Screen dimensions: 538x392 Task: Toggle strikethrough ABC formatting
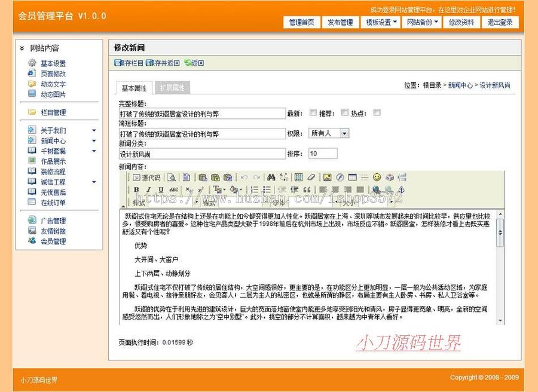(173, 189)
